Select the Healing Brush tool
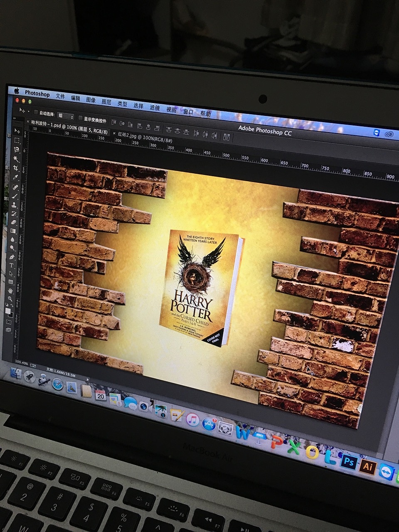Viewport: 399px width, 532px height. pyautogui.click(x=15, y=187)
